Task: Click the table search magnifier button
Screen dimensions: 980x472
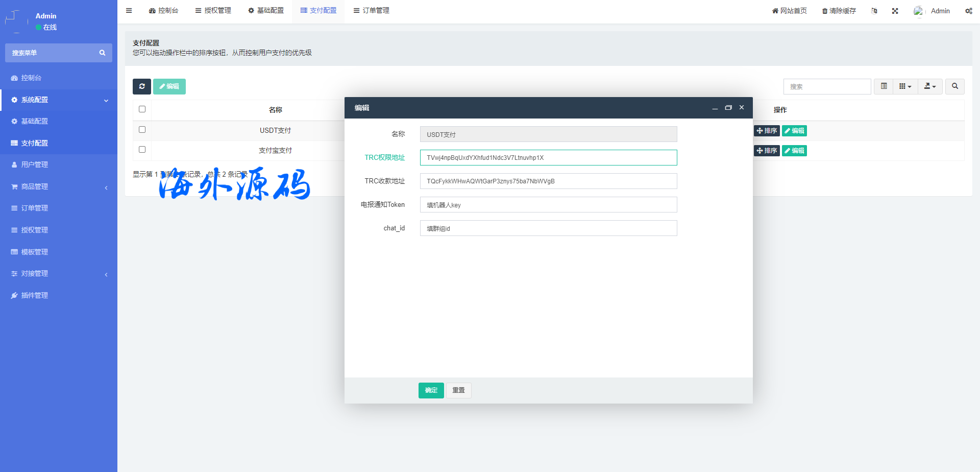Action: point(954,86)
